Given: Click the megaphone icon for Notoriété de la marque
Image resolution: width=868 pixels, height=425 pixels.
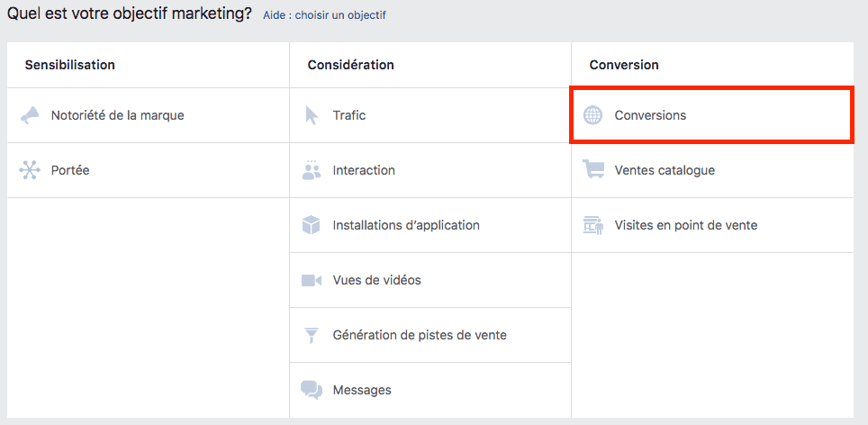Looking at the screenshot, I should pyautogui.click(x=30, y=115).
